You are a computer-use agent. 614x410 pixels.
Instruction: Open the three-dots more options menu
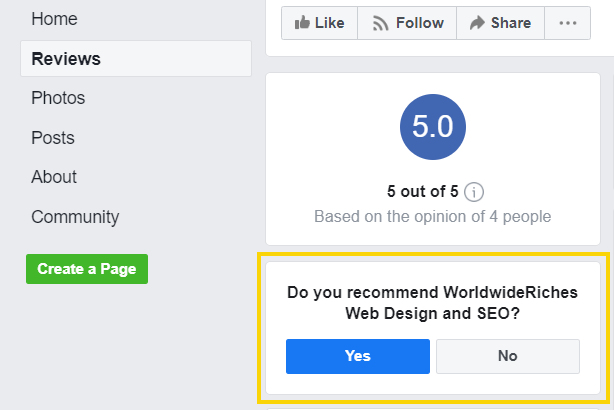pos(567,23)
